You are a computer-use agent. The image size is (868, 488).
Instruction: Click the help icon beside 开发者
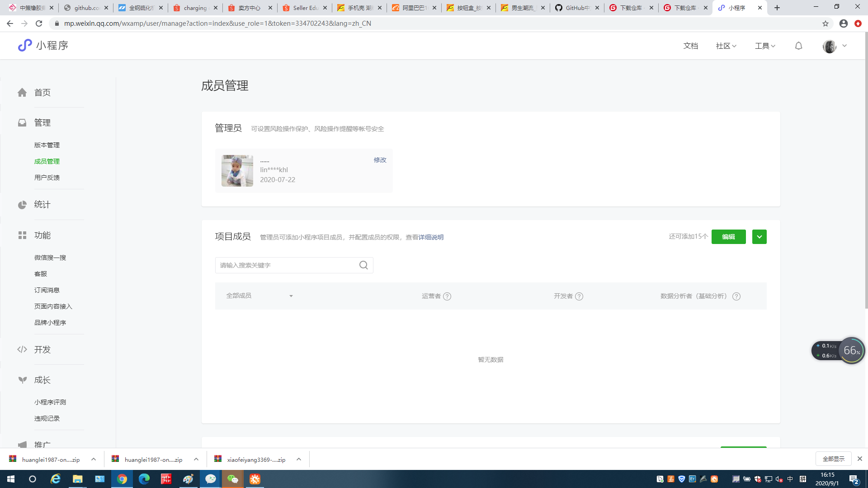(579, 296)
